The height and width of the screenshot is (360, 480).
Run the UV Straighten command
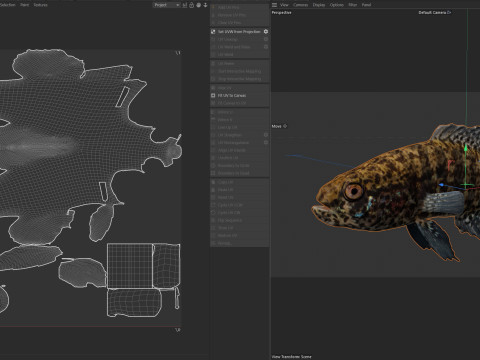237,135
